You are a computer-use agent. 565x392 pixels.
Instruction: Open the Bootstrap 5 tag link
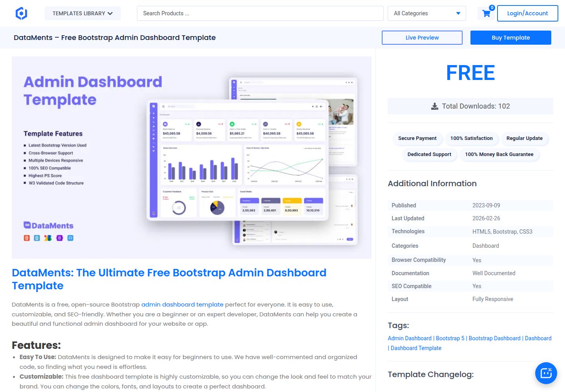pyautogui.click(x=450, y=338)
